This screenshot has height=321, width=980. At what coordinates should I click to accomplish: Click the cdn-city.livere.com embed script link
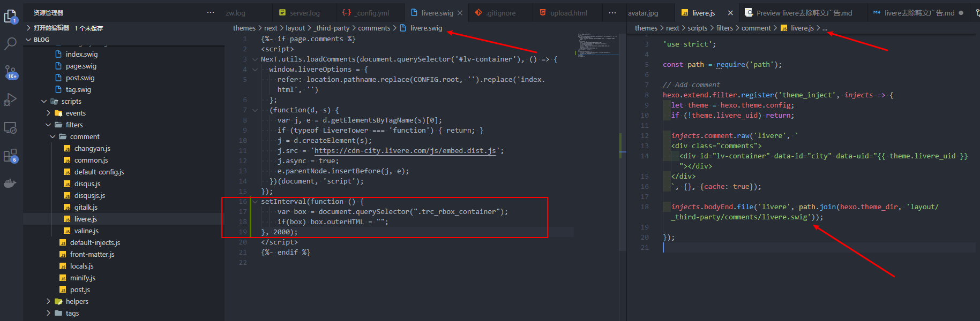point(405,151)
